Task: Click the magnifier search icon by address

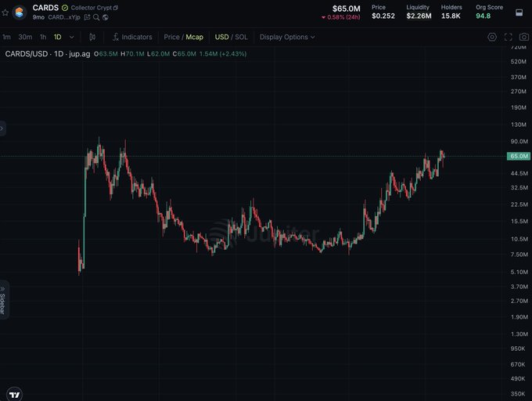Action: (x=96, y=17)
